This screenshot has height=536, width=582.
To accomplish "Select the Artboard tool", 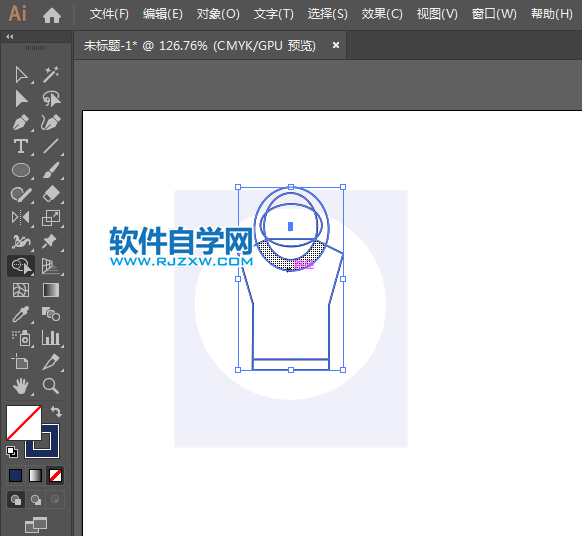I will click(x=20, y=362).
